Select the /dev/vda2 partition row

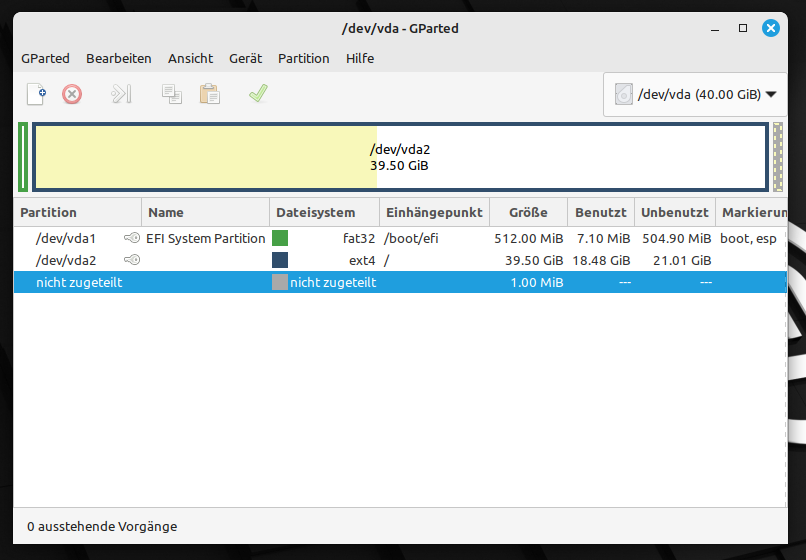click(400, 260)
